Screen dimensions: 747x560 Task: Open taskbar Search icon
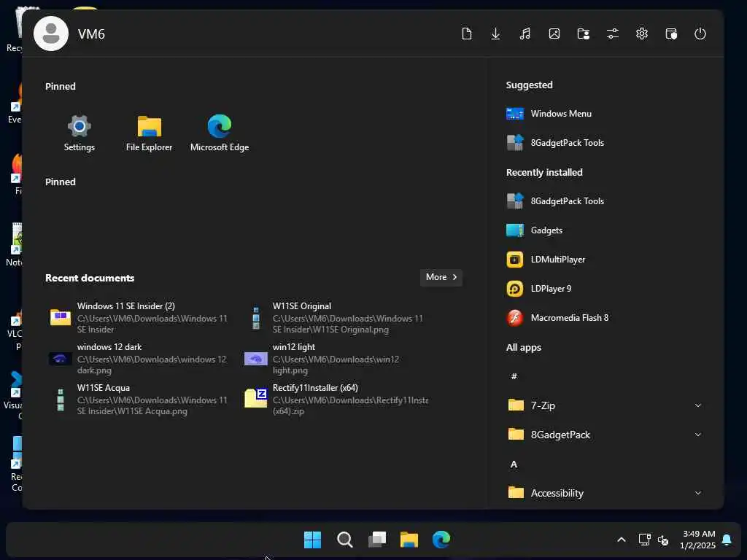345,540
